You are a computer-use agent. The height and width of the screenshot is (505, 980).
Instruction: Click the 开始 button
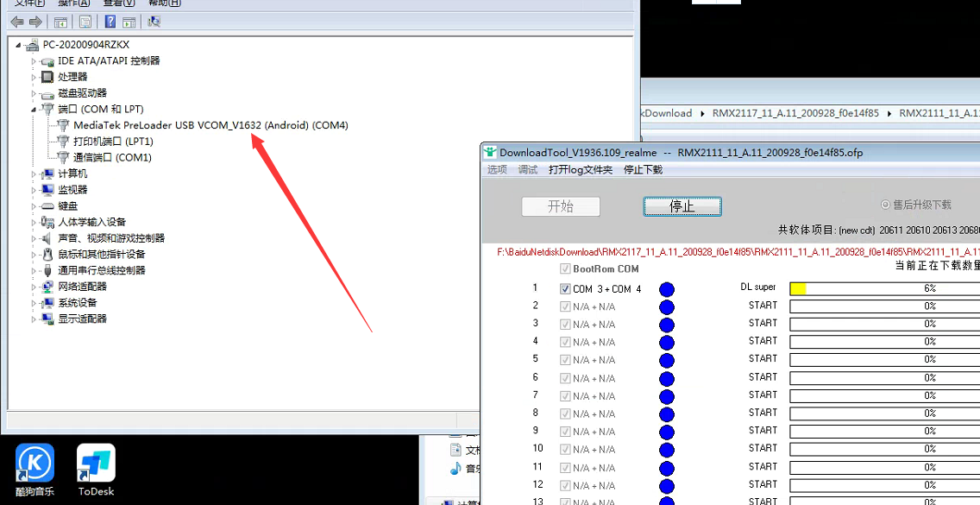point(561,206)
